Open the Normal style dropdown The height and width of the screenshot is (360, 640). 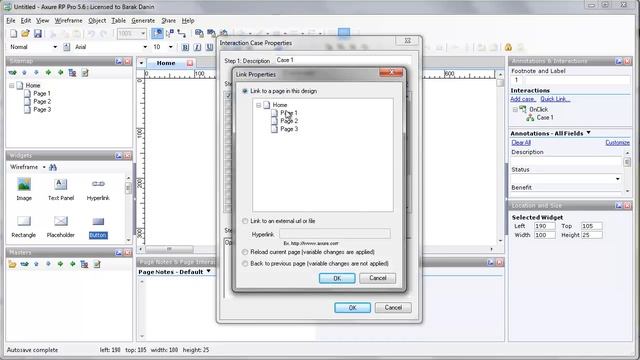(x=55, y=47)
